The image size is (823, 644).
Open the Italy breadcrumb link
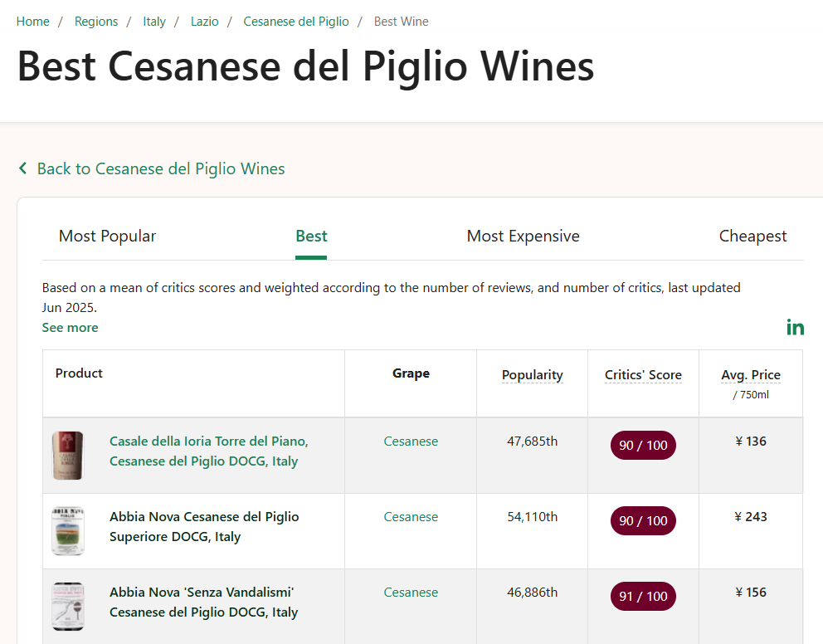pos(154,22)
